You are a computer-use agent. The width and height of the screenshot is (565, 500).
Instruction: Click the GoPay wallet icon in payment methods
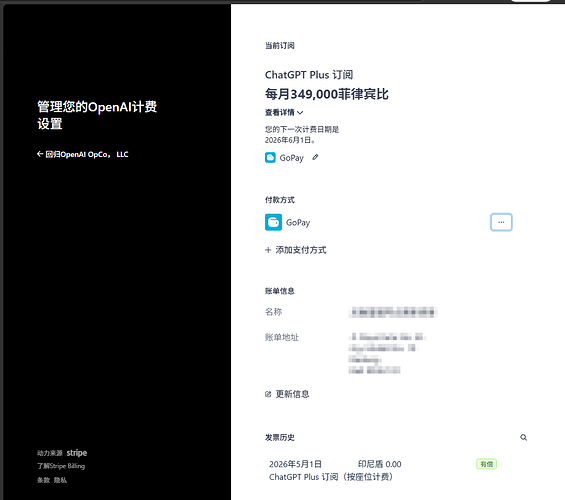click(273, 222)
